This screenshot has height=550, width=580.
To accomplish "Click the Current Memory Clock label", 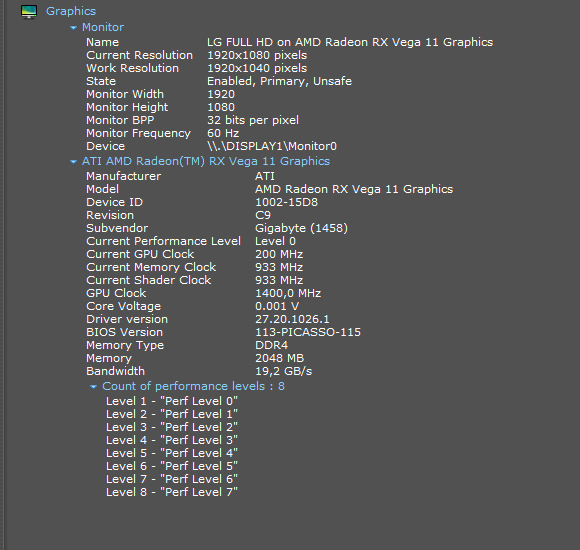I will coord(151,267).
